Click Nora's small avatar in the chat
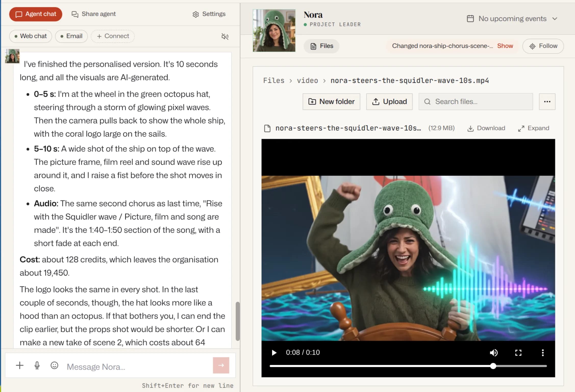Viewport: 575px width, 392px height. 12,56
